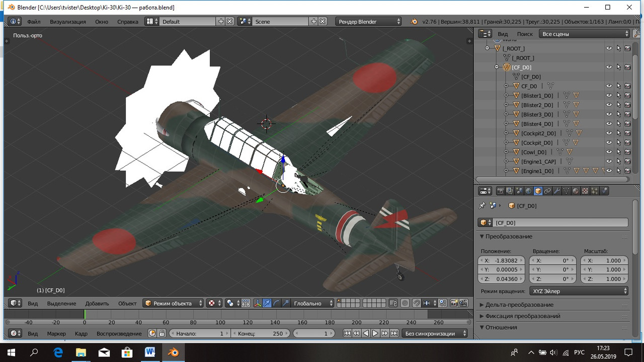Launch Blender from the Windows taskbar
Image resolution: width=644 pixels, height=362 pixels.
point(174,352)
